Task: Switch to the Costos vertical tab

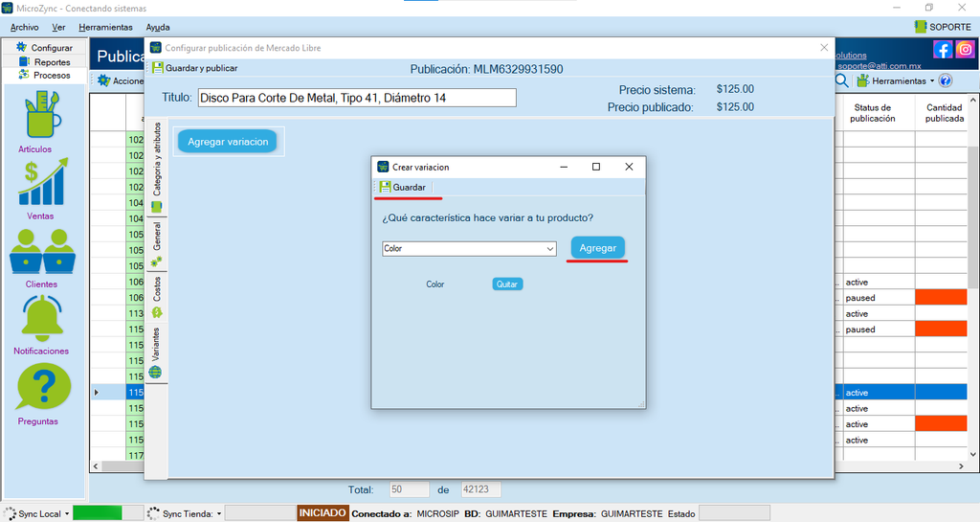Action: [157, 296]
